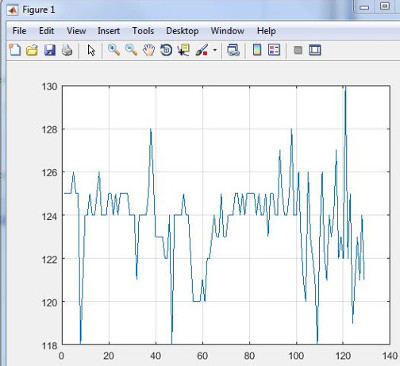The width and height of the screenshot is (400, 366).
Task: Open the Edit menu
Action: [46, 31]
